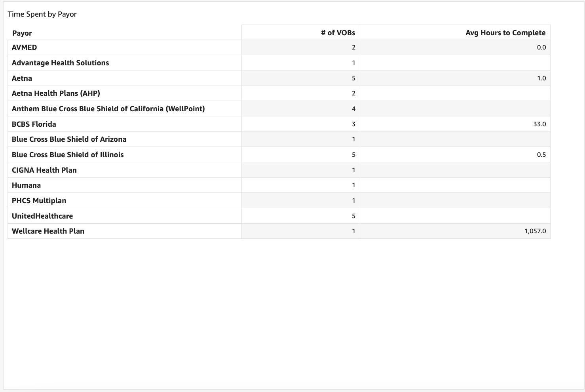Select the 0.5 average hours cell
The image size is (585, 392).
point(541,155)
